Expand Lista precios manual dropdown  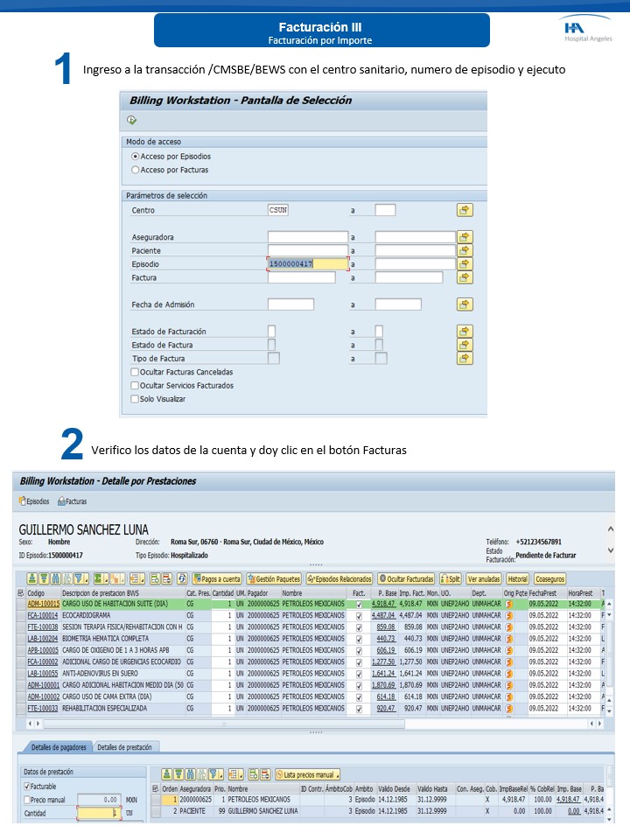[x=307, y=774]
